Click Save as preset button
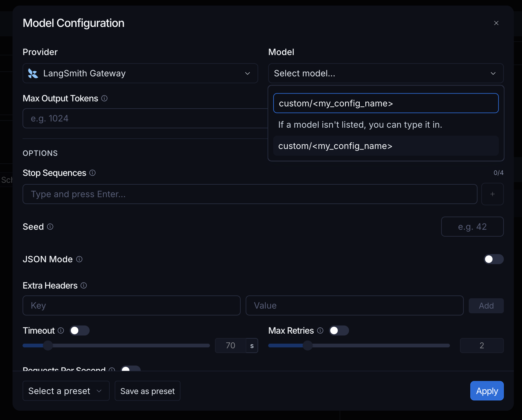This screenshot has width=522, height=420. pyautogui.click(x=148, y=391)
